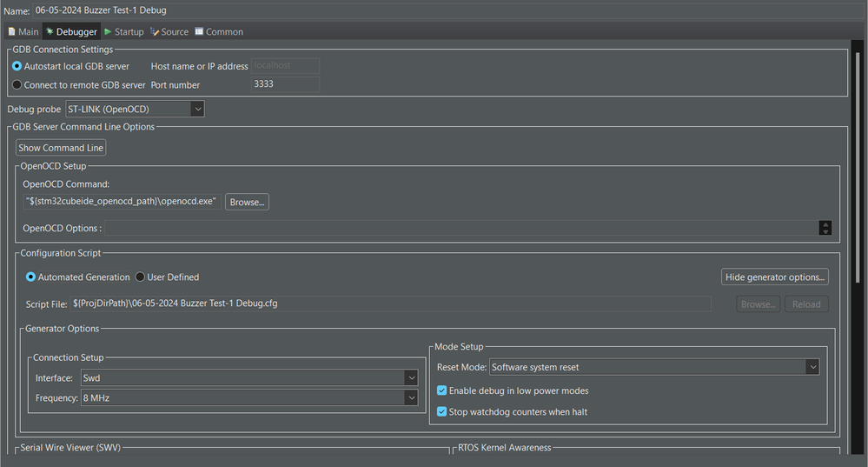
Task: Toggle Enable debug in low power modes
Action: (442, 391)
